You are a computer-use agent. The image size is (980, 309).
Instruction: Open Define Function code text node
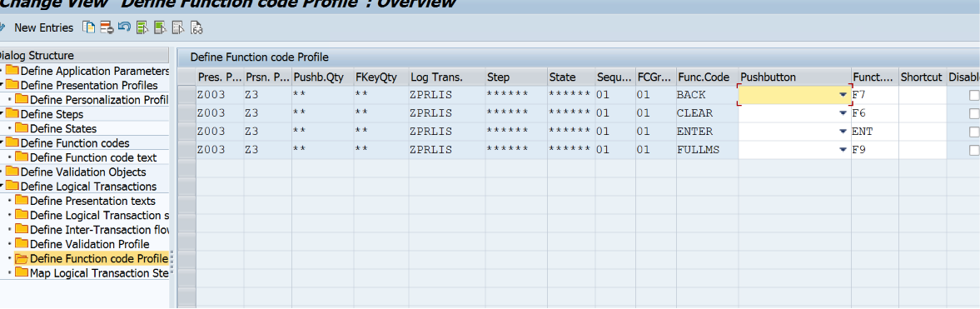coord(93,157)
